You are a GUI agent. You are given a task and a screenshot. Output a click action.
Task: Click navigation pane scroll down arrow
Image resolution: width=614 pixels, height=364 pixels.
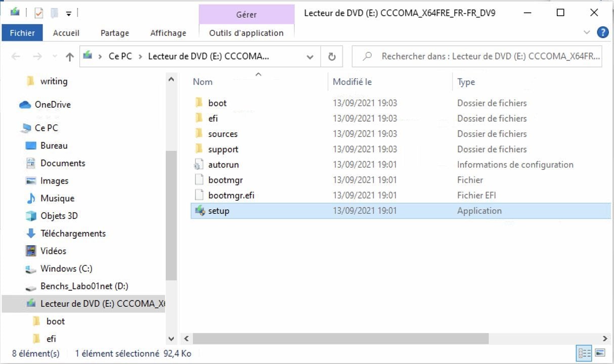coord(171,339)
